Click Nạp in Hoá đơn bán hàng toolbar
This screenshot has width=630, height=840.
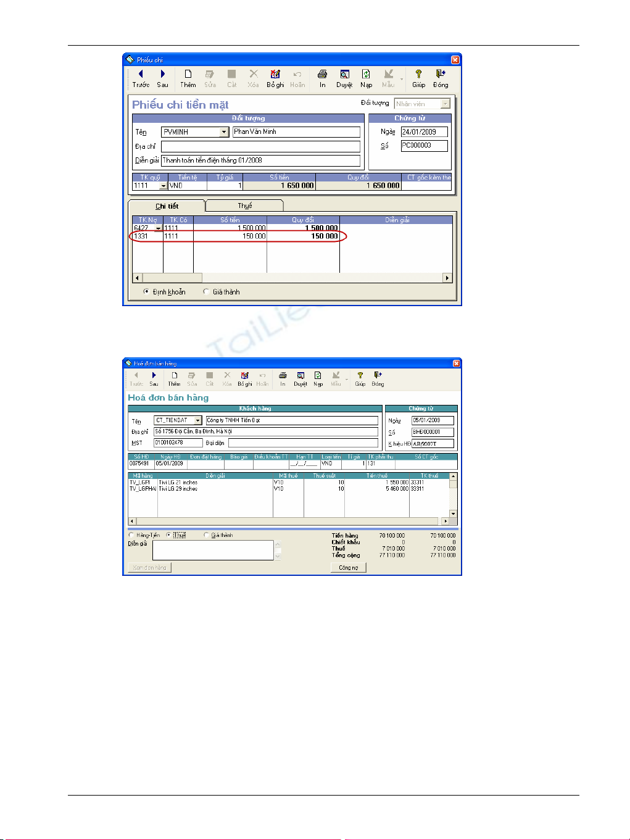(318, 378)
